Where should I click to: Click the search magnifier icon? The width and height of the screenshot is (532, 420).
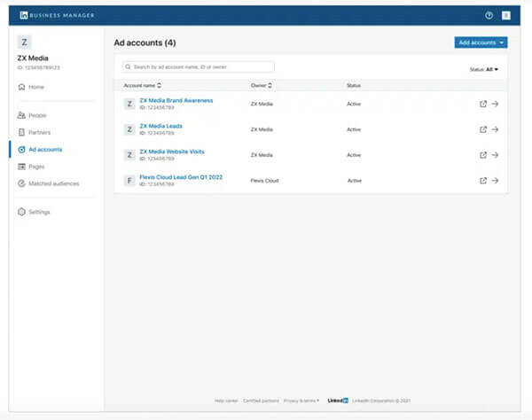(128, 66)
